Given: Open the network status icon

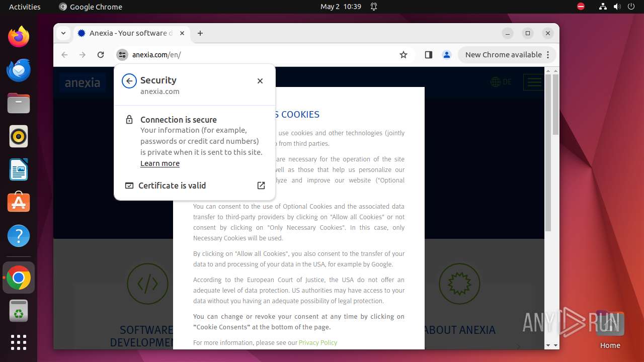Looking at the screenshot, I should coord(603,7).
